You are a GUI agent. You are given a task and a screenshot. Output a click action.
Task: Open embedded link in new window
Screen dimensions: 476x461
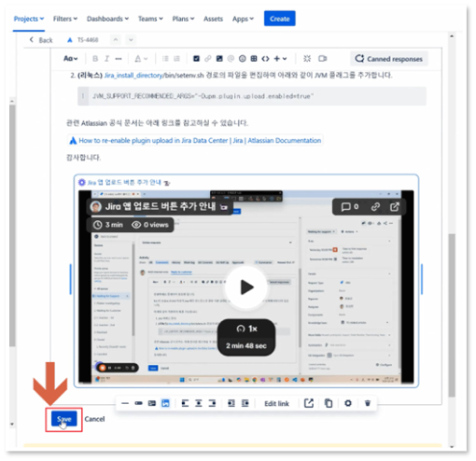click(309, 403)
